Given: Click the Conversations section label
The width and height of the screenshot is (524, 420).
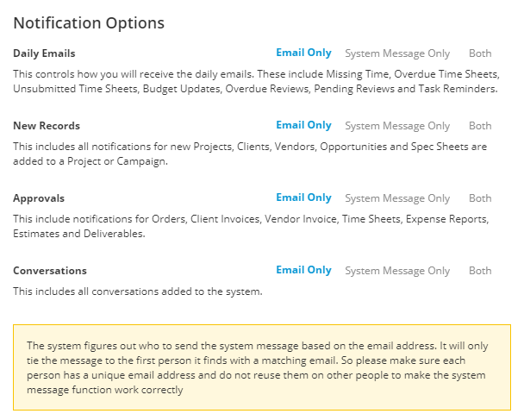Looking at the screenshot, I should (x=50, y=271).
